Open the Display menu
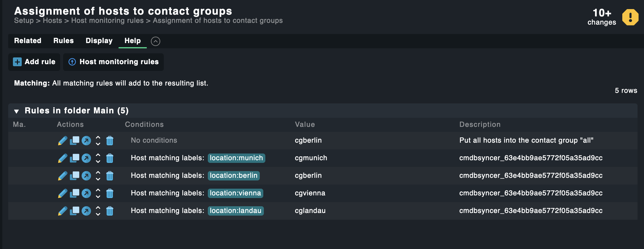The image size is (644, 249). click(x=99, y=41)
